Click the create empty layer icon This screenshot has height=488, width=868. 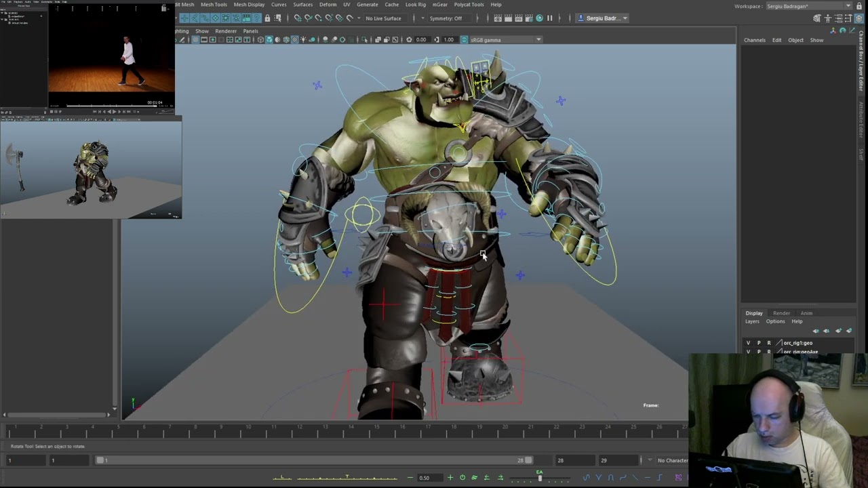(x=838, y=331)
